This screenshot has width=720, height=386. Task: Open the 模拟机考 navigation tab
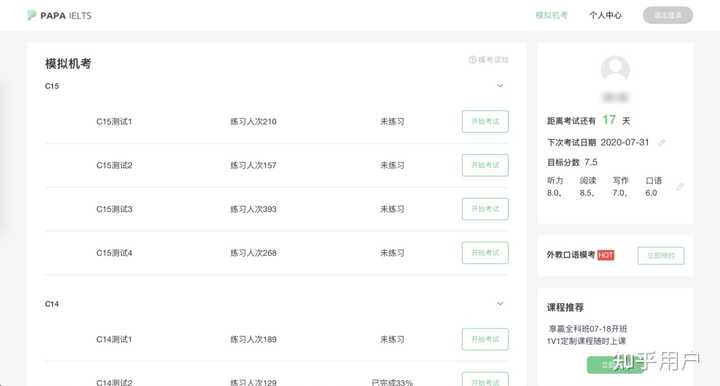551,15
